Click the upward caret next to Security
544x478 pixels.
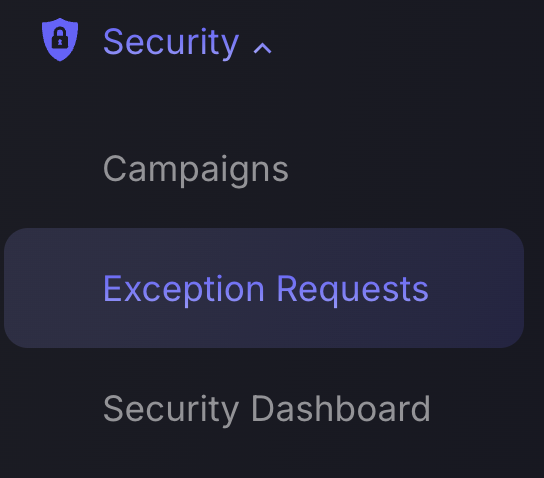pos(262,49)
